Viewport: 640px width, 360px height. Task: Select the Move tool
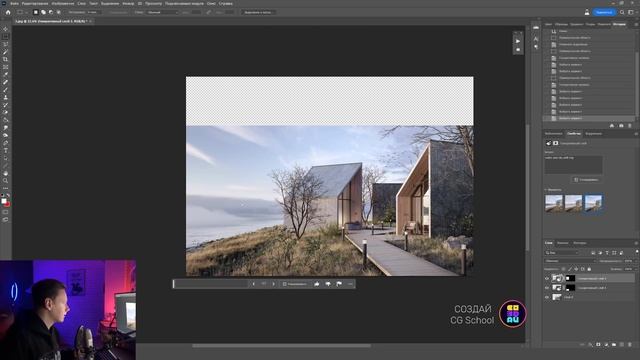click(x=5, y=29)
